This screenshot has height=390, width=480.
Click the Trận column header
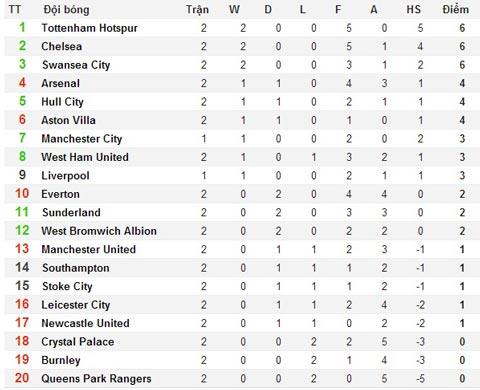197,10
